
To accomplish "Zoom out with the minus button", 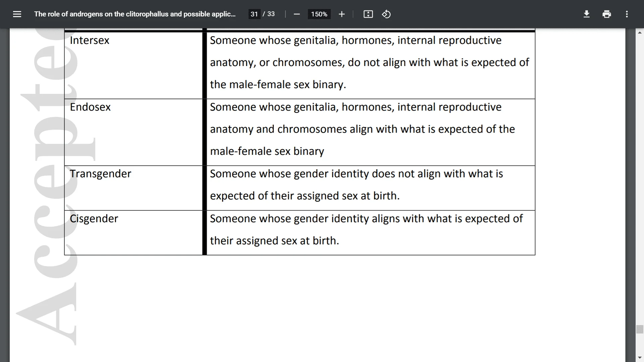I will click(297, 14).
